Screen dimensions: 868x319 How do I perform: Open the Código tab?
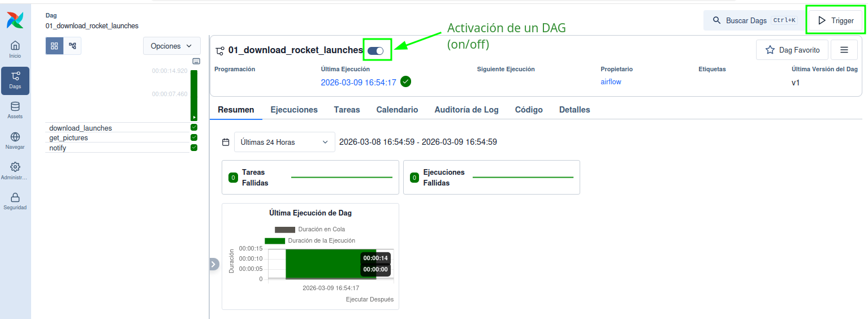pyautogui.click(x=529, y=110)
